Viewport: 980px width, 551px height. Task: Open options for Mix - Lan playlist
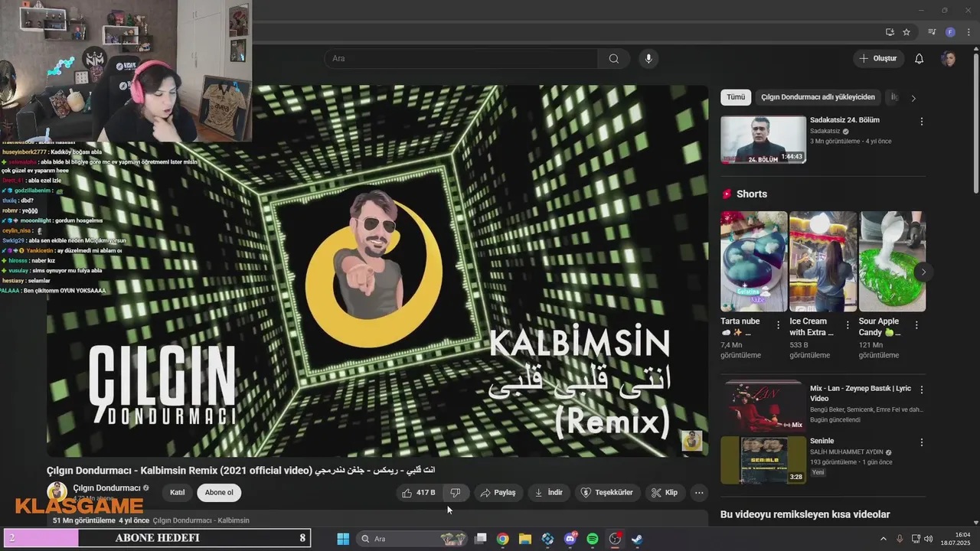pyautogui.click(x=922, y=390)
